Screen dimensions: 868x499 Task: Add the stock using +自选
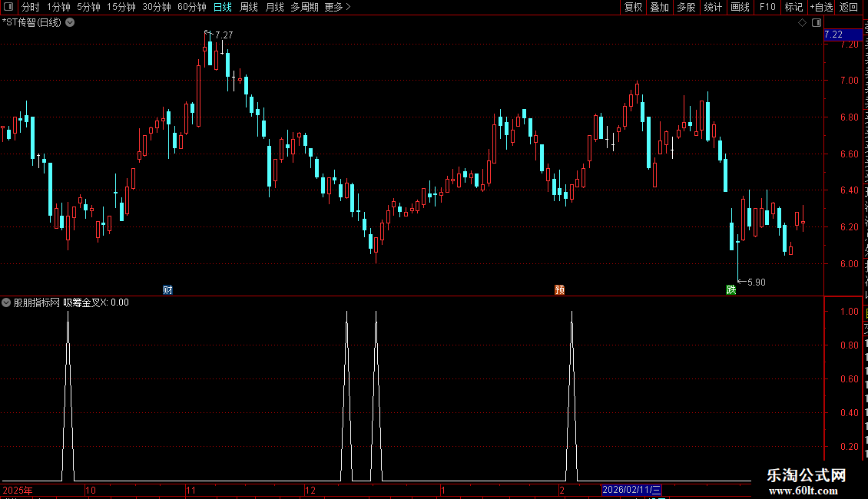tap(821, 7)
